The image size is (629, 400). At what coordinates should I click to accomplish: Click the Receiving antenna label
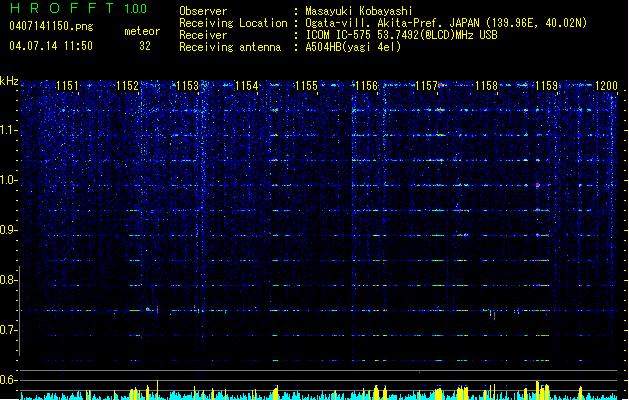[x=230, y=47]
